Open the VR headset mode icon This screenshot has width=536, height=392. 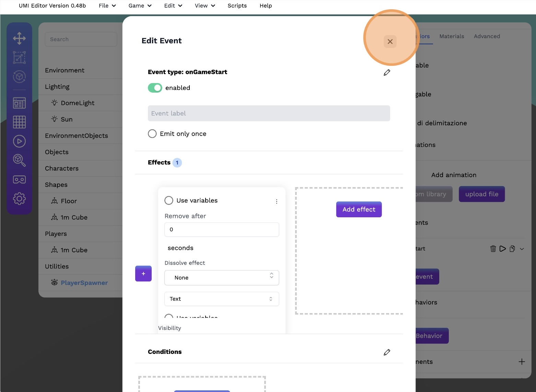(x=19, y=180)
